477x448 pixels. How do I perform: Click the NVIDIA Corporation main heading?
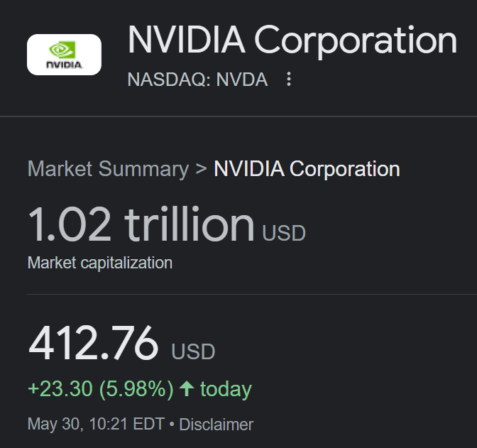point(292,40)
